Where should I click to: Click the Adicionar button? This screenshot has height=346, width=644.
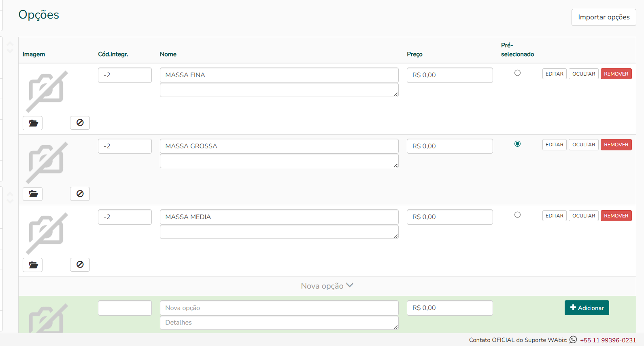587,308
